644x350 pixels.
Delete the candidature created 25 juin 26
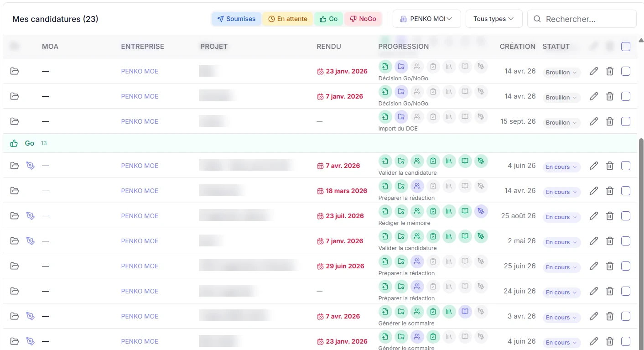pyautogui.click(x=610, y=266)
